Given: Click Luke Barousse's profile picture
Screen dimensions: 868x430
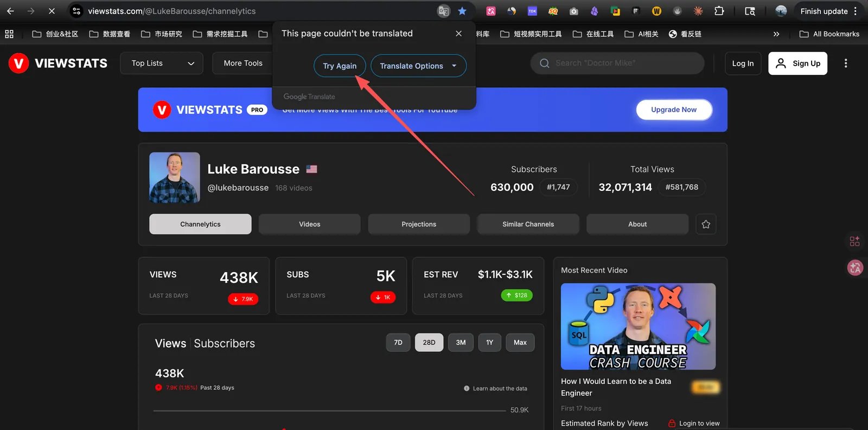Looking at the screenshot, I should (175, 178).
